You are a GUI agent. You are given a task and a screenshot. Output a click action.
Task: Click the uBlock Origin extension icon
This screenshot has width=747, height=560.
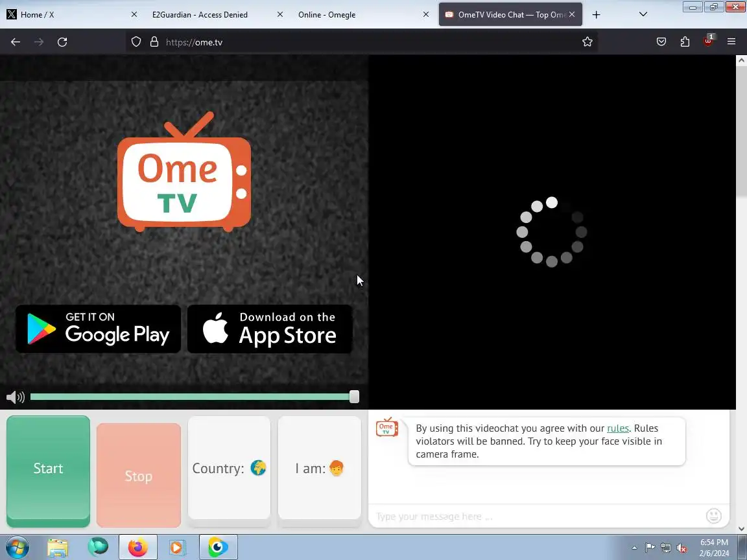[708, 41]
